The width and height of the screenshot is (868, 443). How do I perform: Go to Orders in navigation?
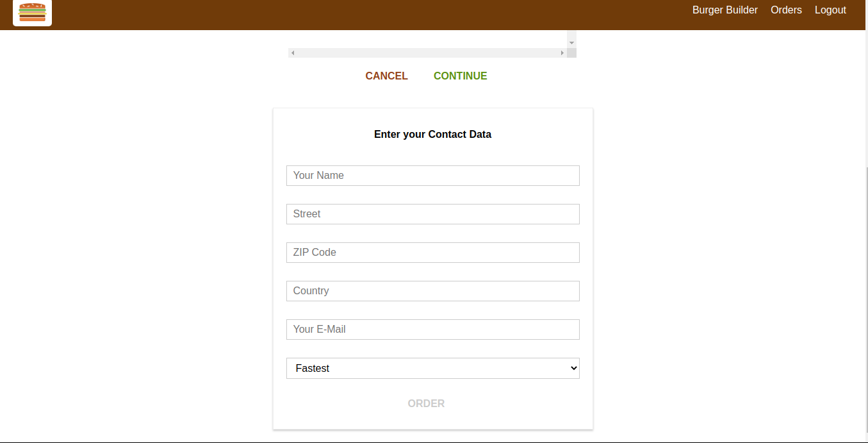[786, 10]
